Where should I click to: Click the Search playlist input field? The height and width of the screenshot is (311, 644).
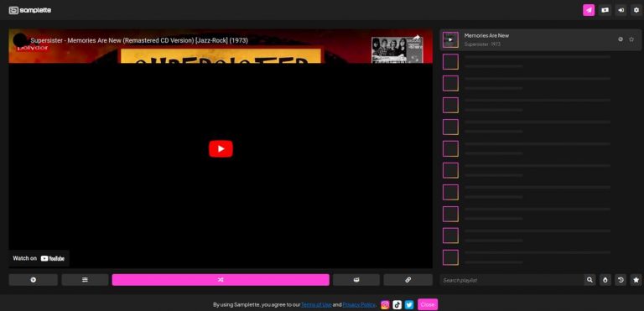pos(512,280)
